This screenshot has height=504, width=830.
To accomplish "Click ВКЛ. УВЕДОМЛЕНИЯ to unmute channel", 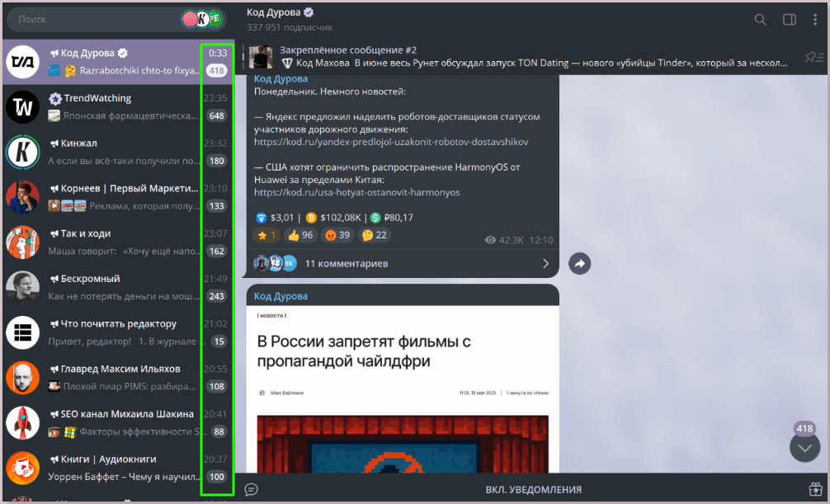I will [x=534, y=490].
